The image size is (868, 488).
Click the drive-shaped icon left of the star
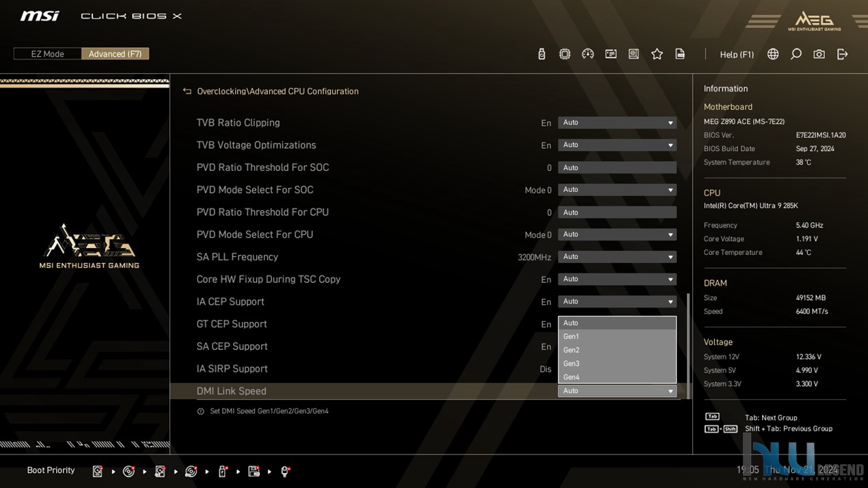pyautogui.click(x=634, y=54)
